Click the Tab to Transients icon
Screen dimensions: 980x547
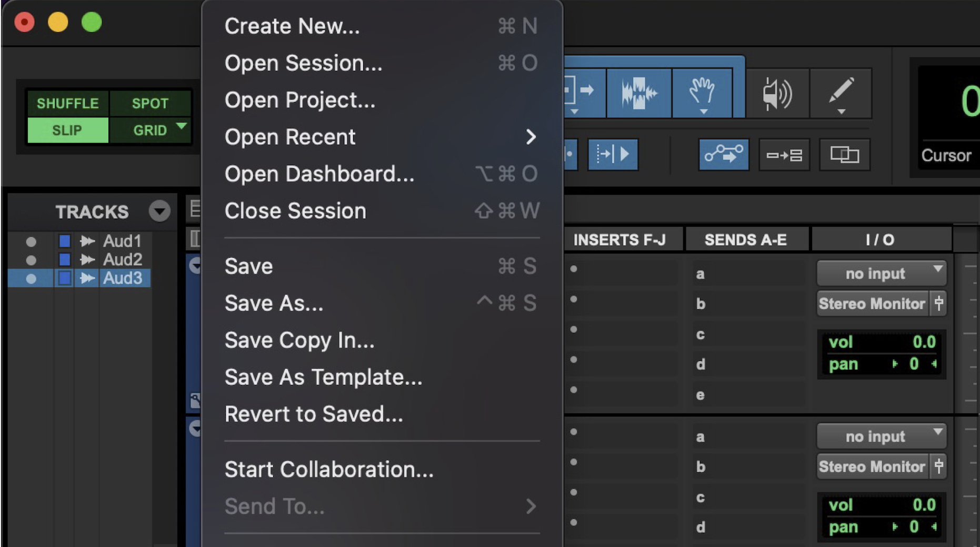pos(613,155)
